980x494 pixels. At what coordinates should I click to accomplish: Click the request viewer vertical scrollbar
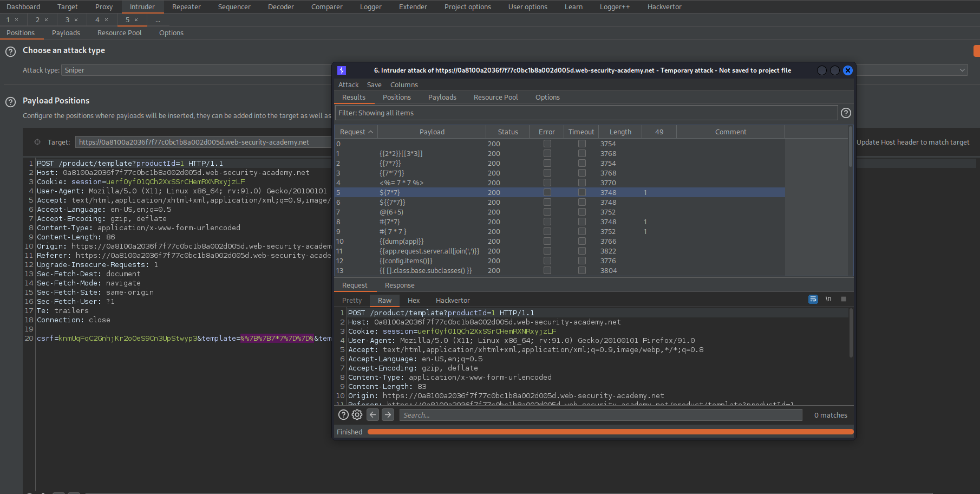coord(850,333)
